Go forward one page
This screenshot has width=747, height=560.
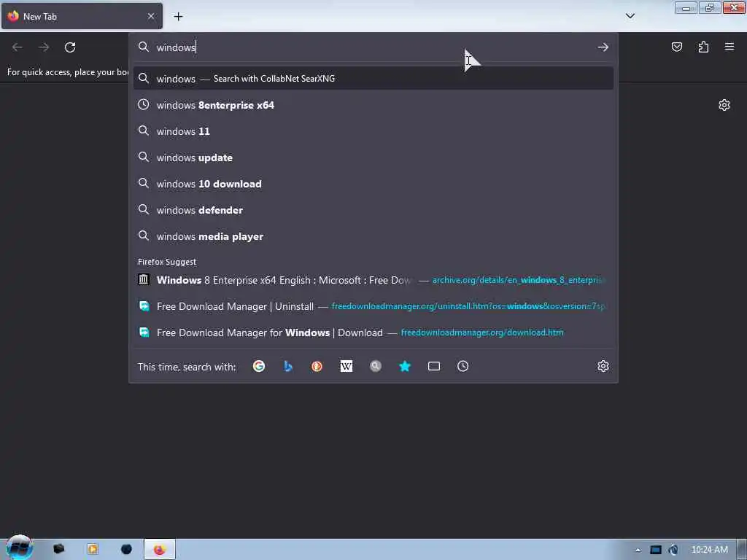44,47
